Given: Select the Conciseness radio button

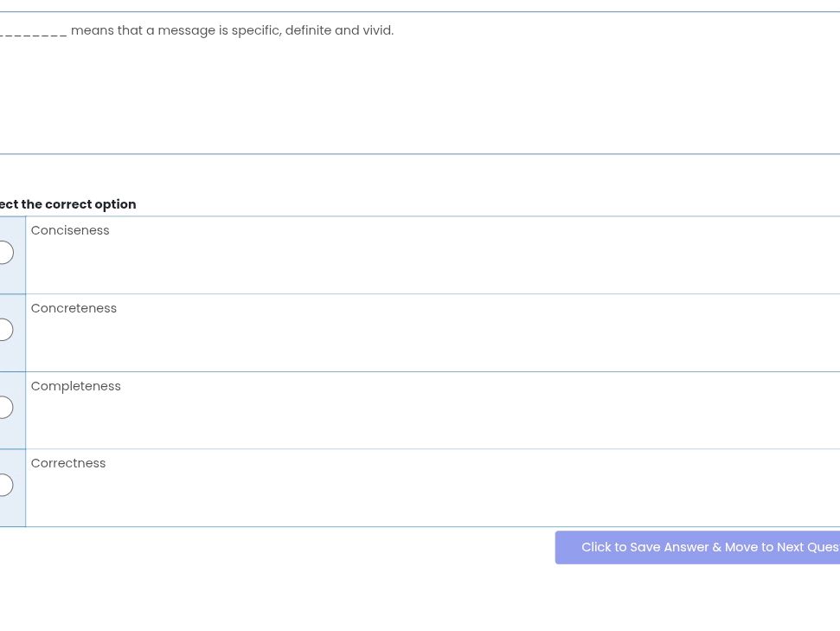Looking at the screenshot, I should (x=4, y=253).
